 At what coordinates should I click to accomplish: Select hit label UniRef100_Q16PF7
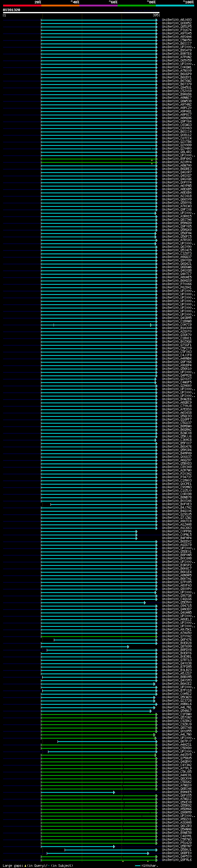point(177,419)
